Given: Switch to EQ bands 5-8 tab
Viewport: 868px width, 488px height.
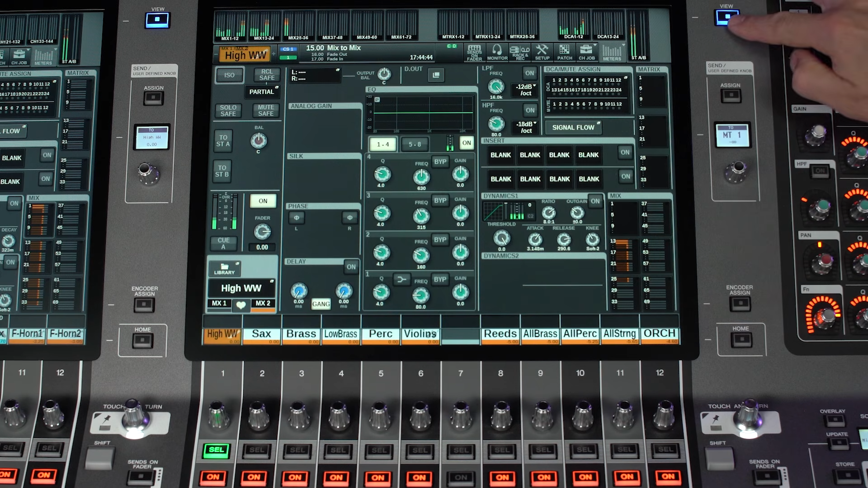Looking at the screenshot, I should [x=415, y=144].
